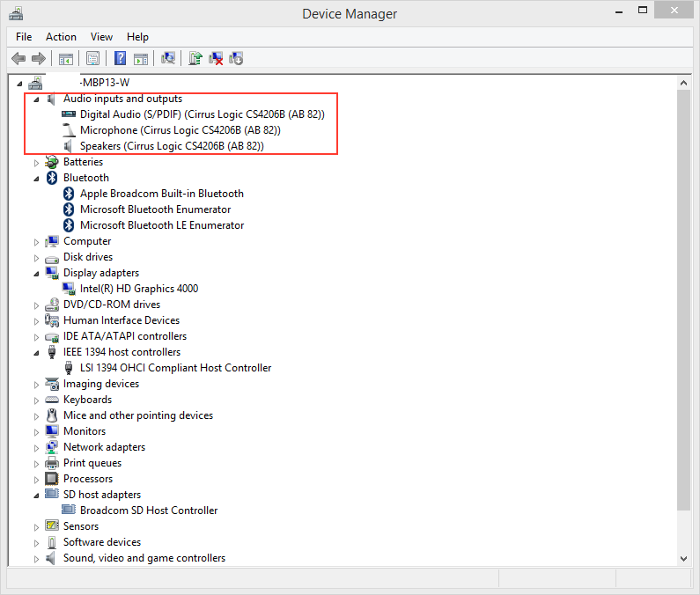Select Microphone (Cirrus Logic CS4206B) device
The image size is (700, 595).
(181, 130)
